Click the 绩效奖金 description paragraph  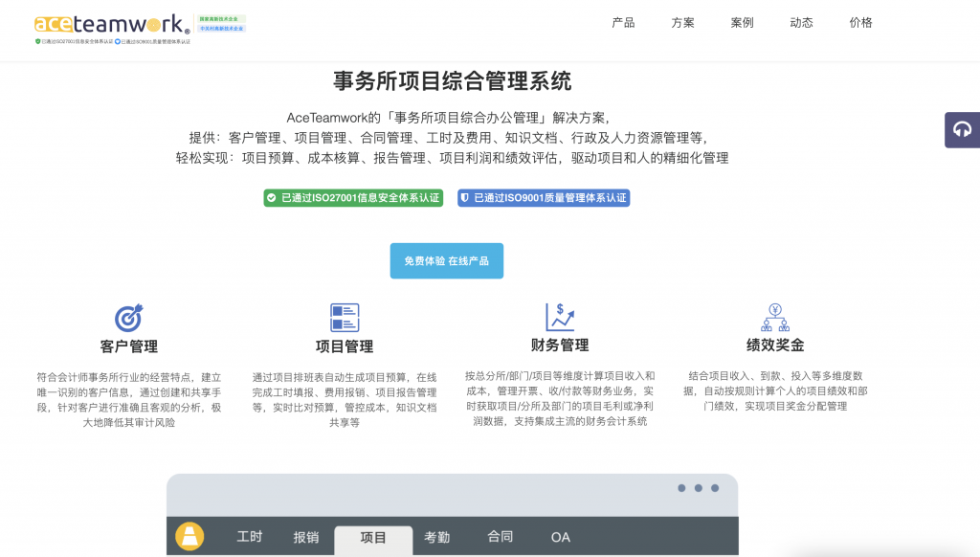tap(775, 391)
